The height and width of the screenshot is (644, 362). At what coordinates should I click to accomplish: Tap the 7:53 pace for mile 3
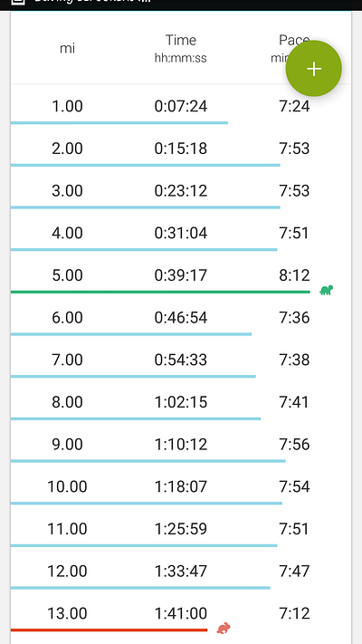(x=294, y=190)
